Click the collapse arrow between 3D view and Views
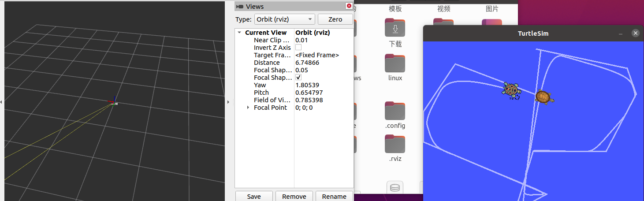The height and width of the screenshot is (201, 644). coord(228,102)
